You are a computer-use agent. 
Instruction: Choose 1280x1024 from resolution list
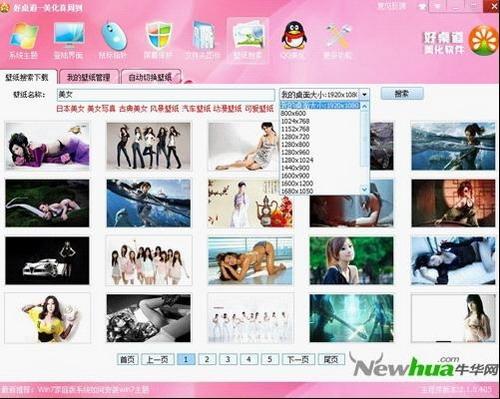click(x=297, y=160)
